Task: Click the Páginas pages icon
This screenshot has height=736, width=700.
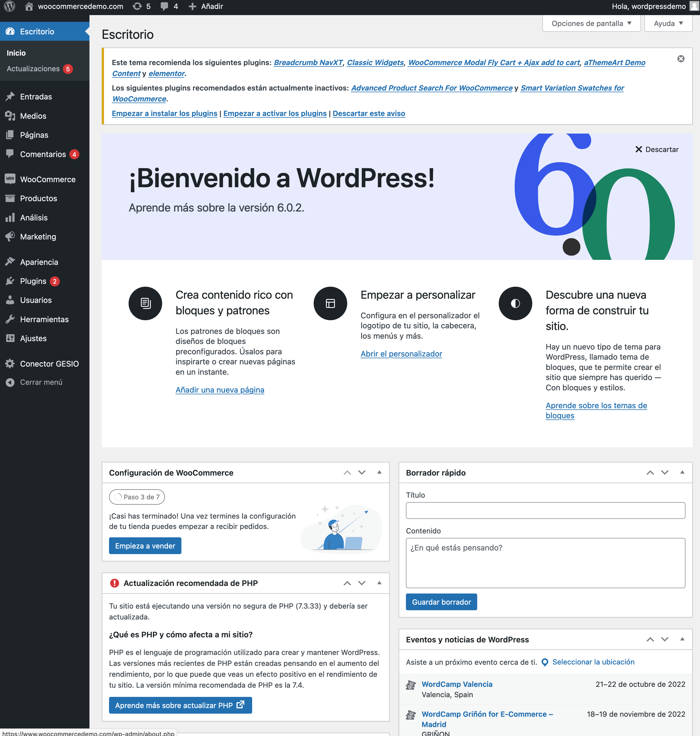Action: pos(10,135)
